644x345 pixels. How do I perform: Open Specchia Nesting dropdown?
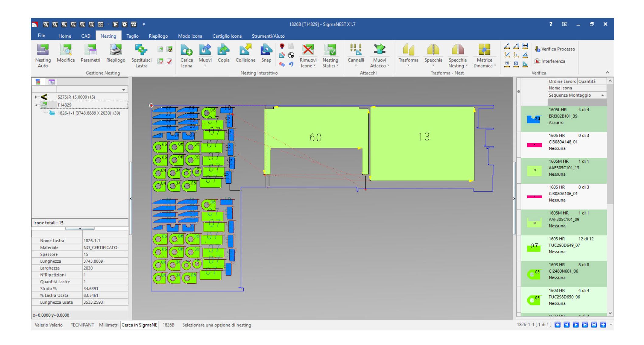point(466,66)
